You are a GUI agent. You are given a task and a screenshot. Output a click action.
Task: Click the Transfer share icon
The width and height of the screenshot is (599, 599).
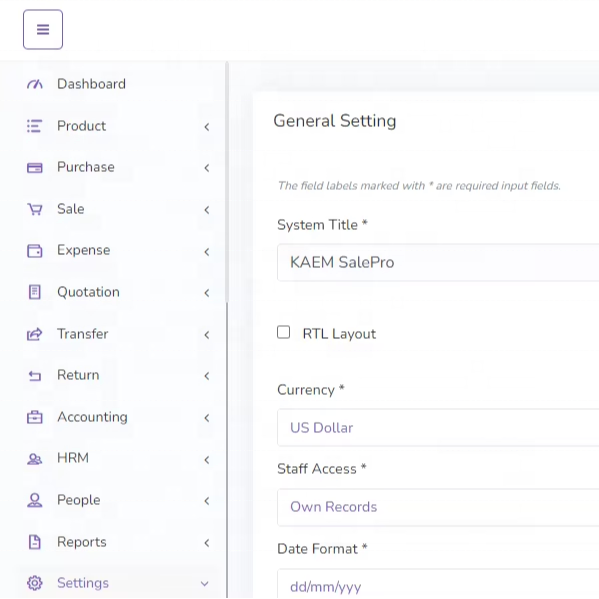35,334
